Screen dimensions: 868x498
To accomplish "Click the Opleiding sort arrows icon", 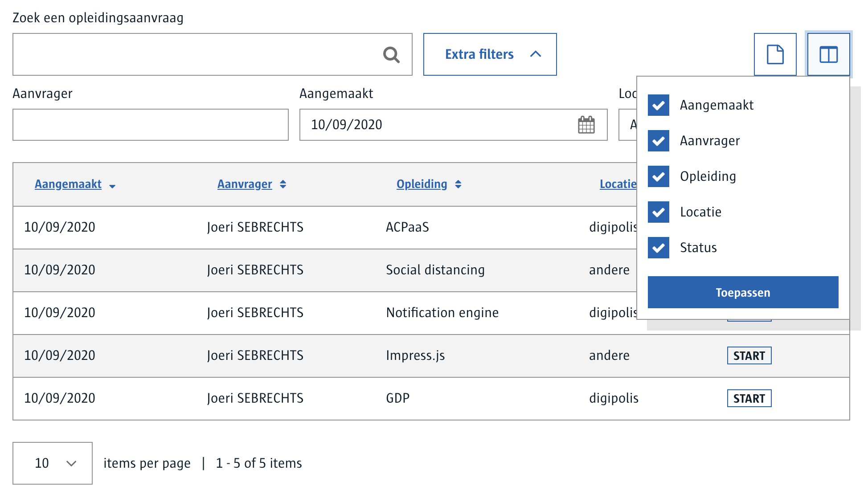I will (x=458, y=184).
